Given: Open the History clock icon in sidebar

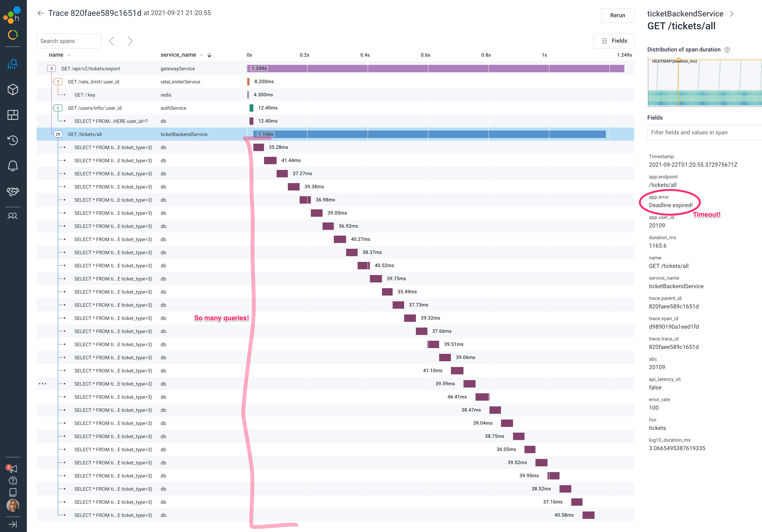Looking at the screenshot, I should tap(13, 140).
